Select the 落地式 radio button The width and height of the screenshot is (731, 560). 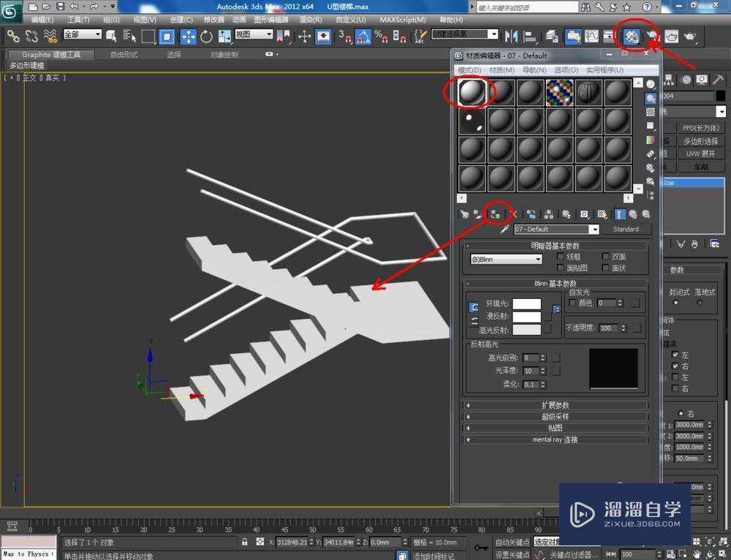pos(700,302)
